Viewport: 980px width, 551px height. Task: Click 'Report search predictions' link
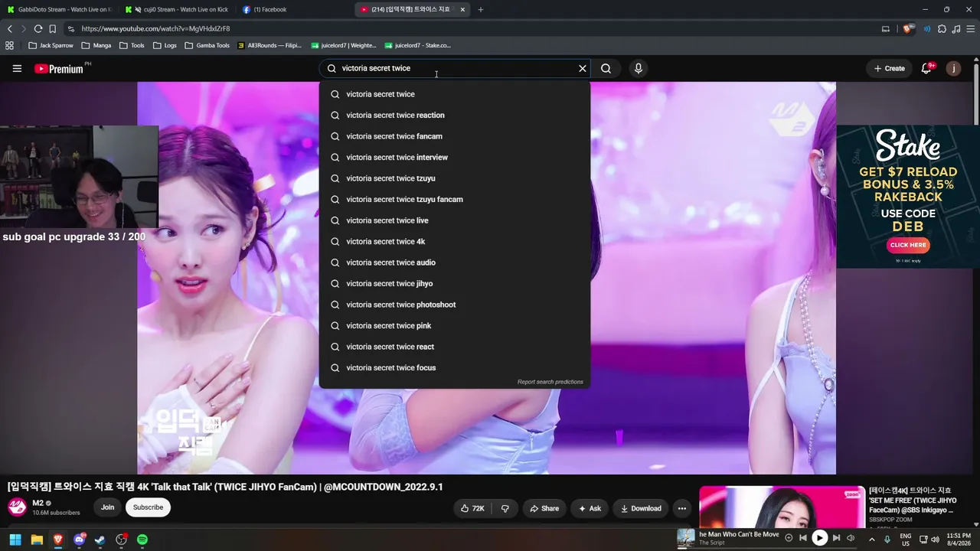coord(550,382)
